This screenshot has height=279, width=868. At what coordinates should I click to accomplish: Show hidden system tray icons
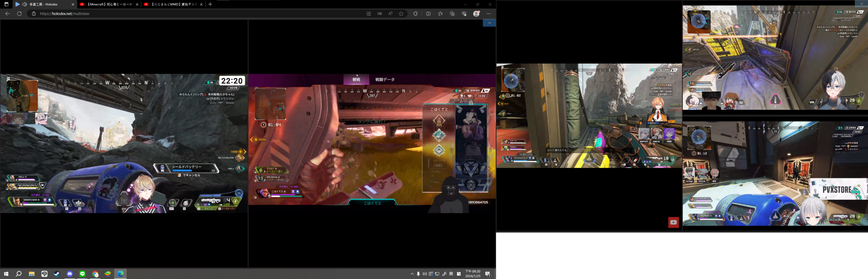click(x=412, y=274)
